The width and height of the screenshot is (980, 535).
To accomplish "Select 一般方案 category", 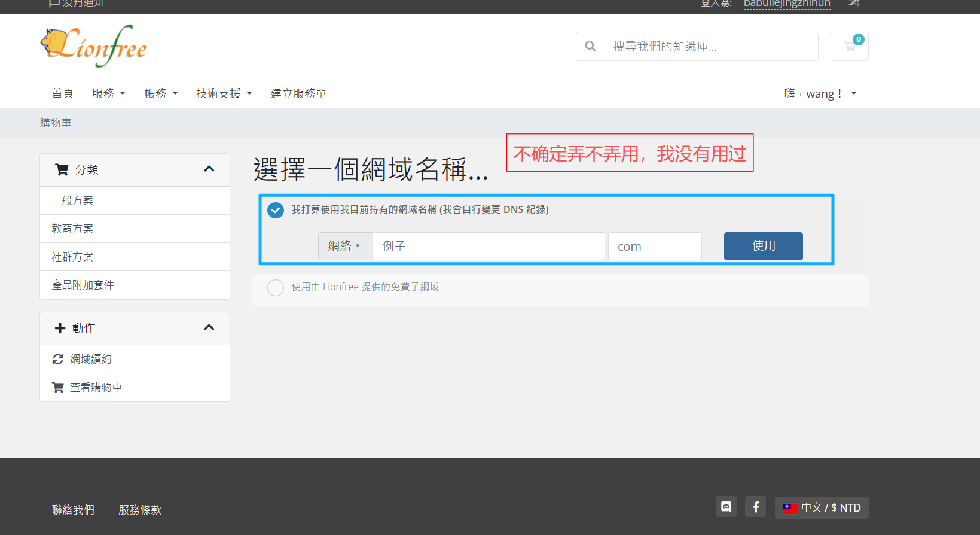I will pos(135,200).
